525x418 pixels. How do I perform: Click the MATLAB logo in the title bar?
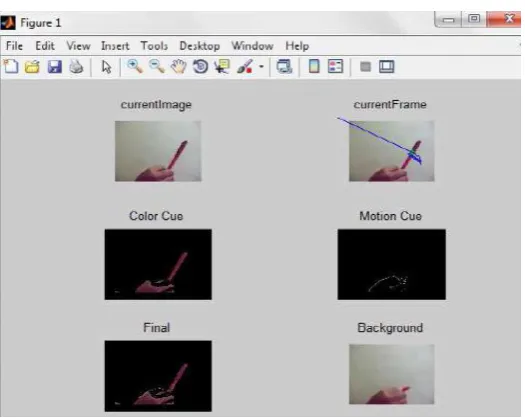(8, 23)
